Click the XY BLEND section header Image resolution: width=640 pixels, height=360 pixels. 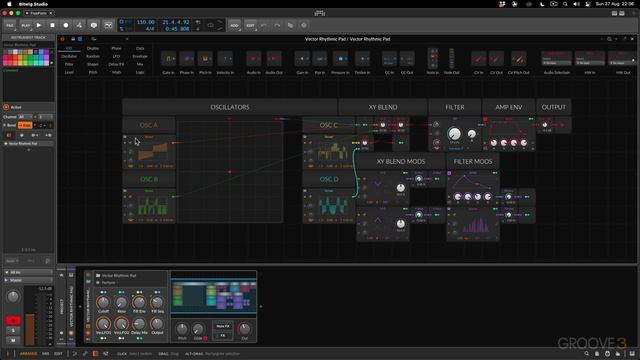383,107
